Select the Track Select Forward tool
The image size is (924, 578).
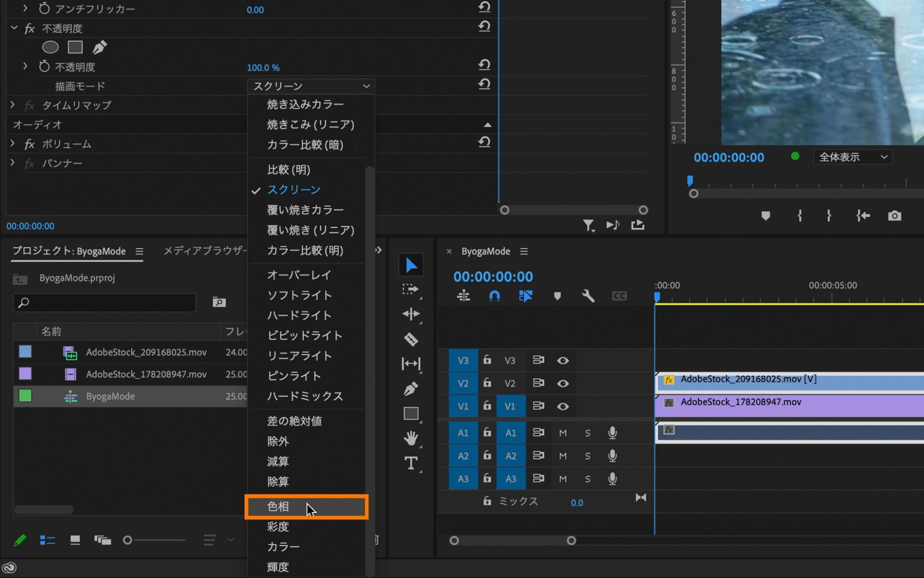point(410,289)
